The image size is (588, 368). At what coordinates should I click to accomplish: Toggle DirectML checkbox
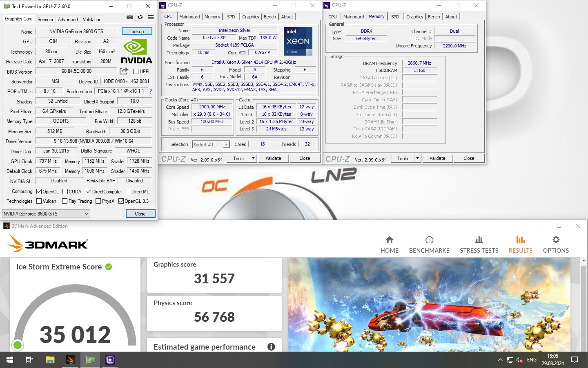pyautogui.click(x=127, y=192)
